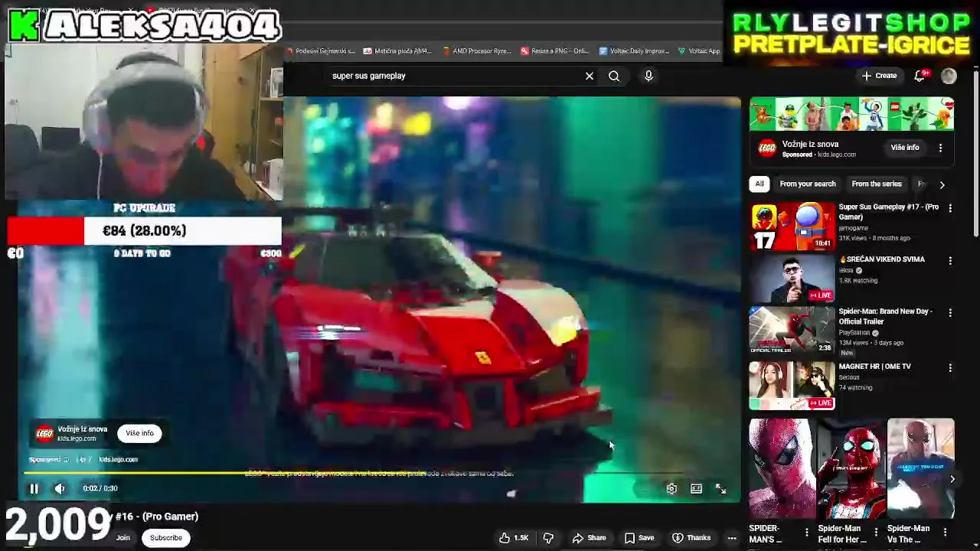Open 'Podesivi Gejmerski' bookmark
The image size is (980, 551).
(322, 51)
